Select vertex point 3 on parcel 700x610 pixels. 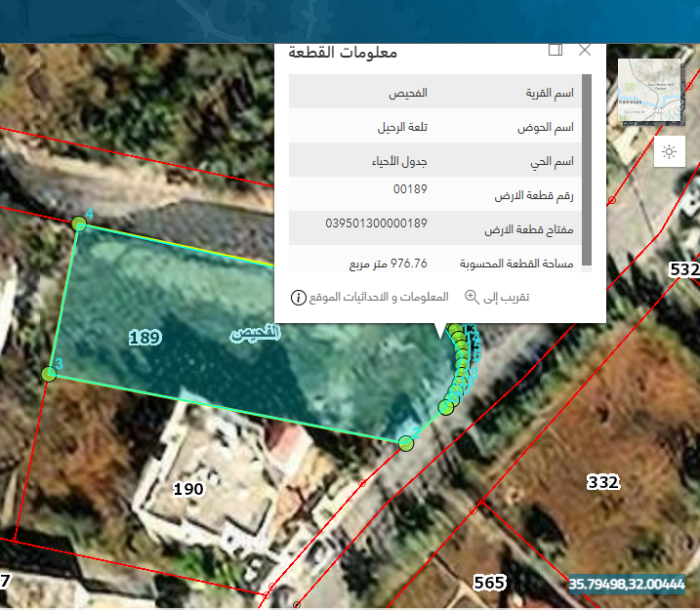[49, 373]
